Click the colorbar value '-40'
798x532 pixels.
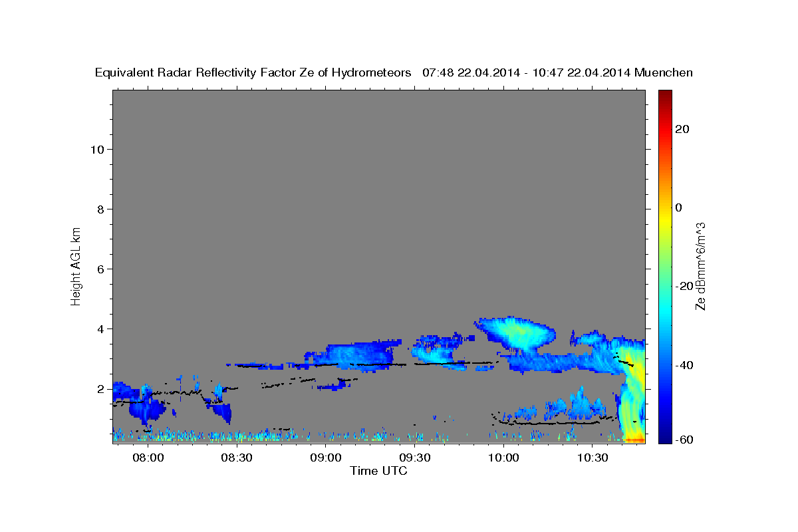pos(685,365)
